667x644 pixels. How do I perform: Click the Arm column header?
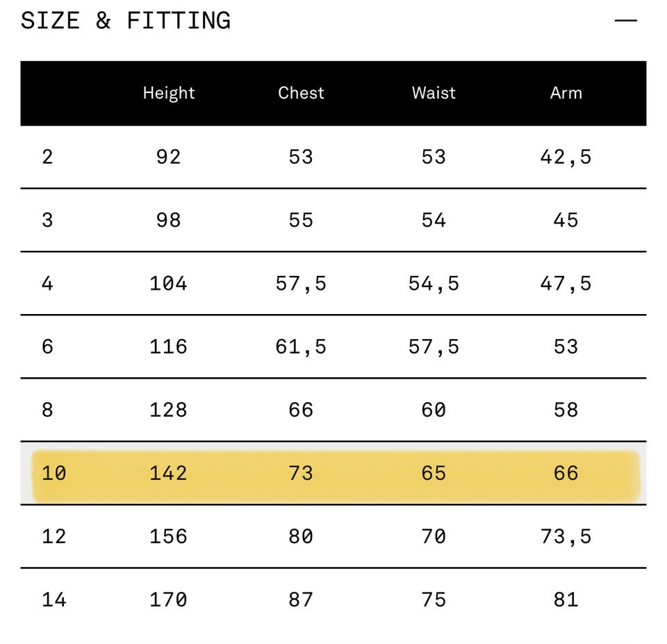(x=566, y=93)
